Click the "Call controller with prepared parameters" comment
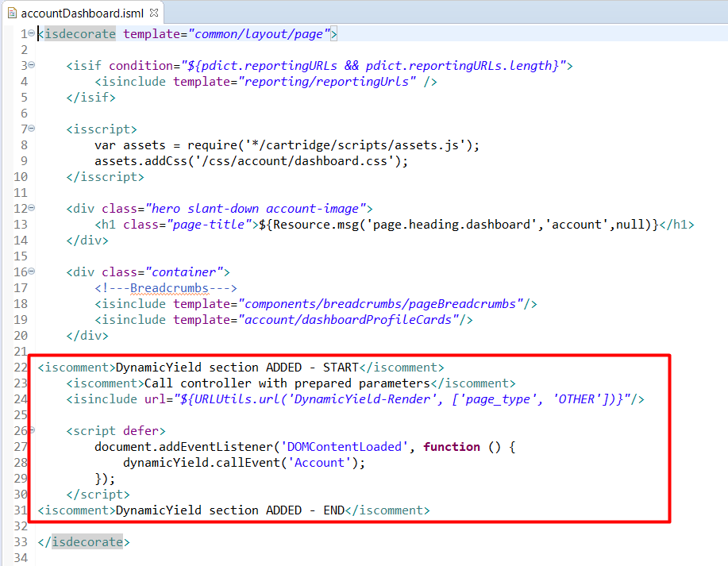This screenshot has width=728, height=566. (x=291, y=383)
